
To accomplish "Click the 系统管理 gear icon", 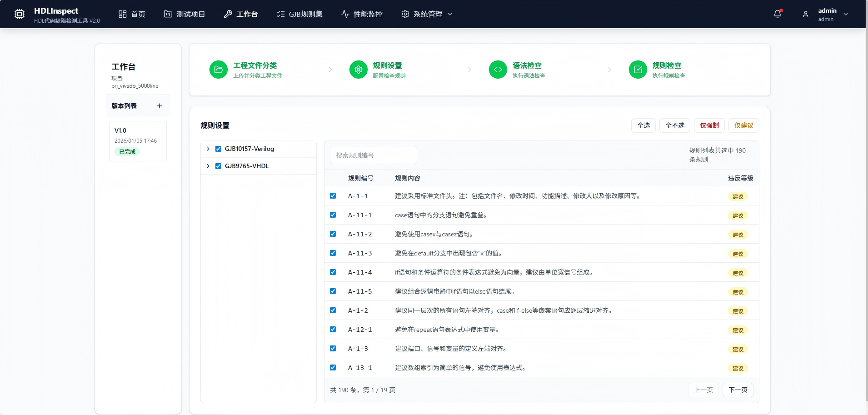I will [x=405, y=14].
